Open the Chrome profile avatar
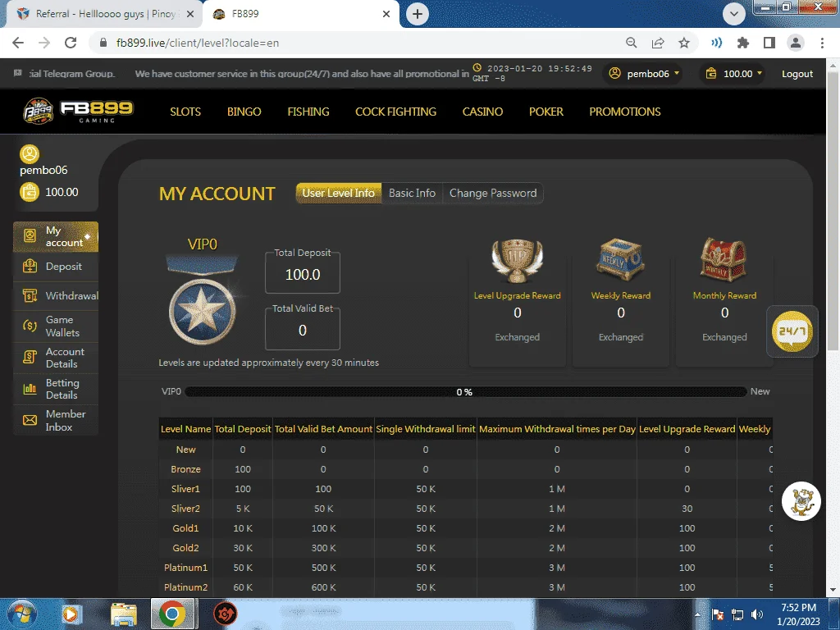 (x=796, y=43)
